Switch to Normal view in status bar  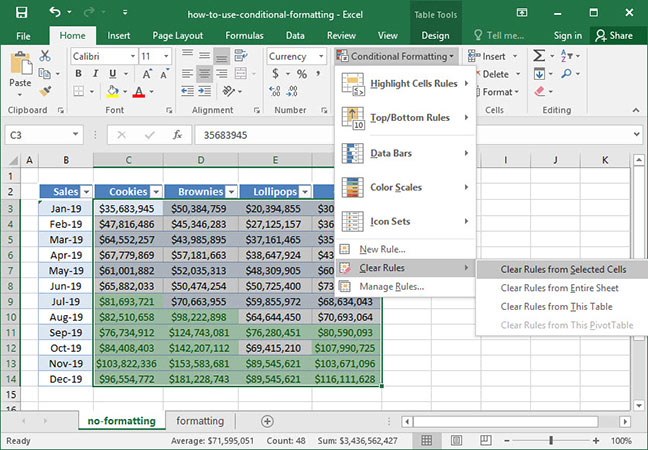(x=426, y=440)
